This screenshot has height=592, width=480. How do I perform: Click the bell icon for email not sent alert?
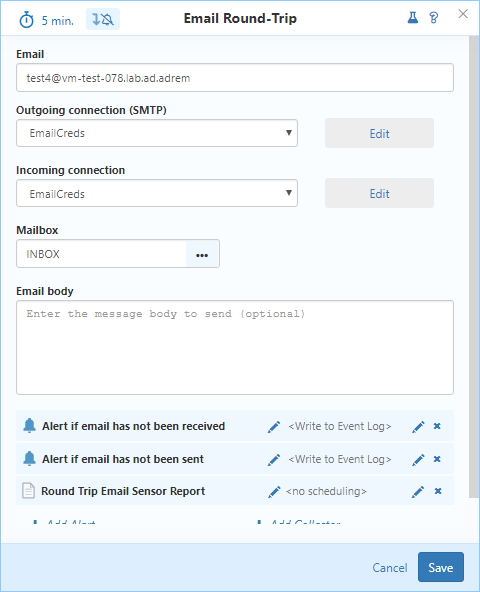29,458
